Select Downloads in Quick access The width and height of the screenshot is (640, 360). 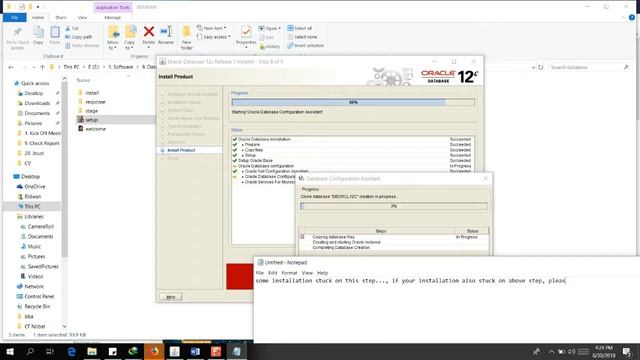pos(37,103)
